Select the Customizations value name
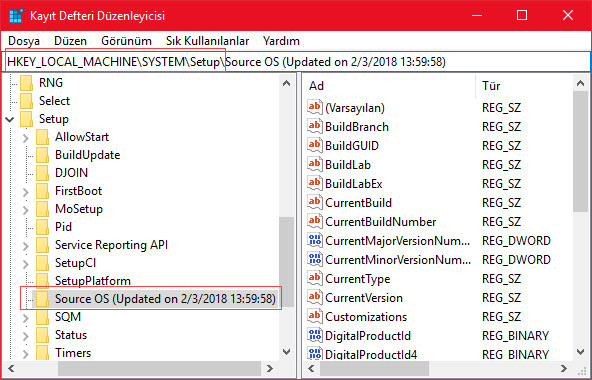This screenshot has width=592, height=380. [366, 317]
